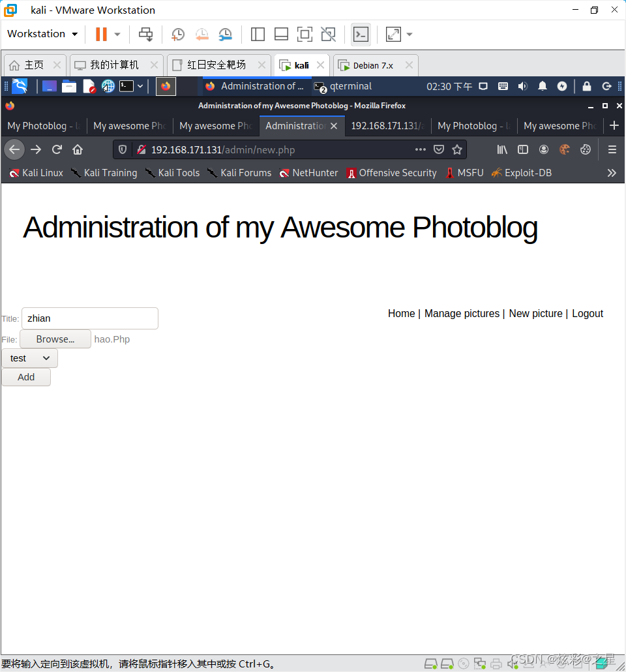Switch to the 192.168.171.131 Firefox tab

[x=387, y=125]
